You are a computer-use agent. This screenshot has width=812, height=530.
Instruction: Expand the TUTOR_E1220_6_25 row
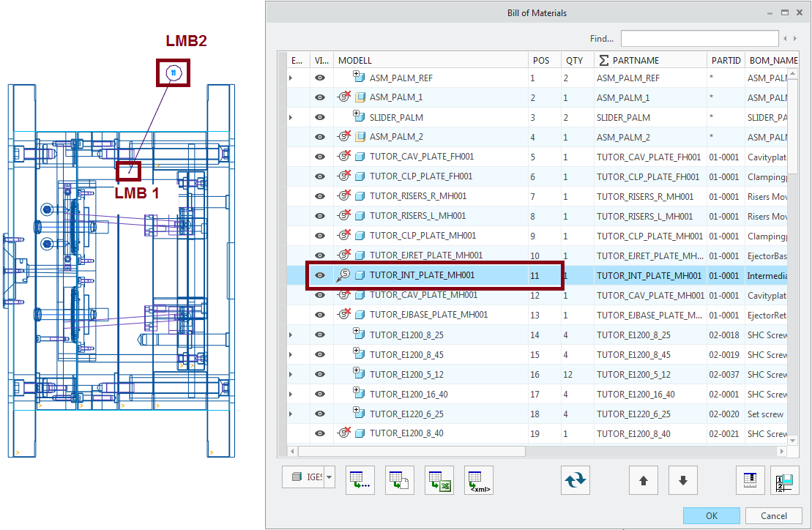click(x=291, y=414)
